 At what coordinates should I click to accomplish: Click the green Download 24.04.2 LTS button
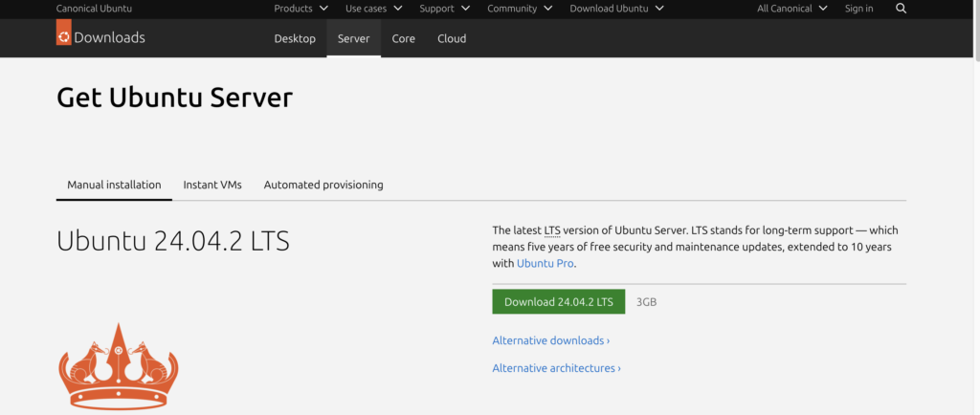(x=559, y=301)
